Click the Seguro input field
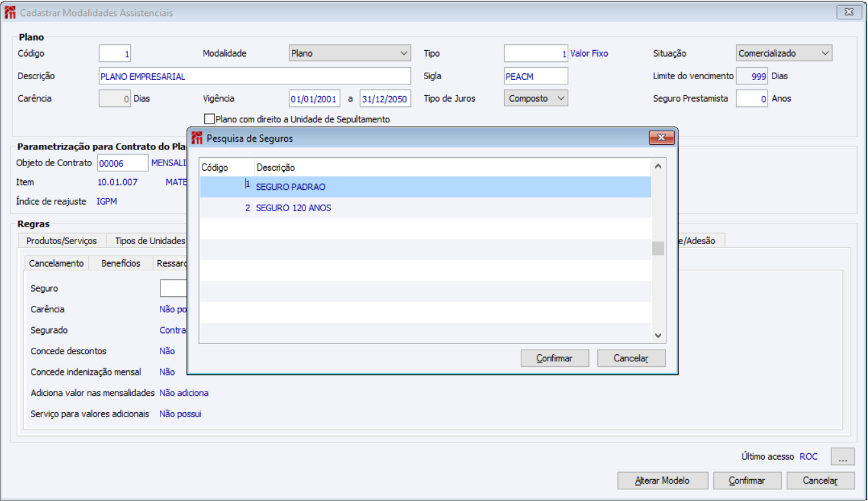The image size is (868, 501). 173,288
